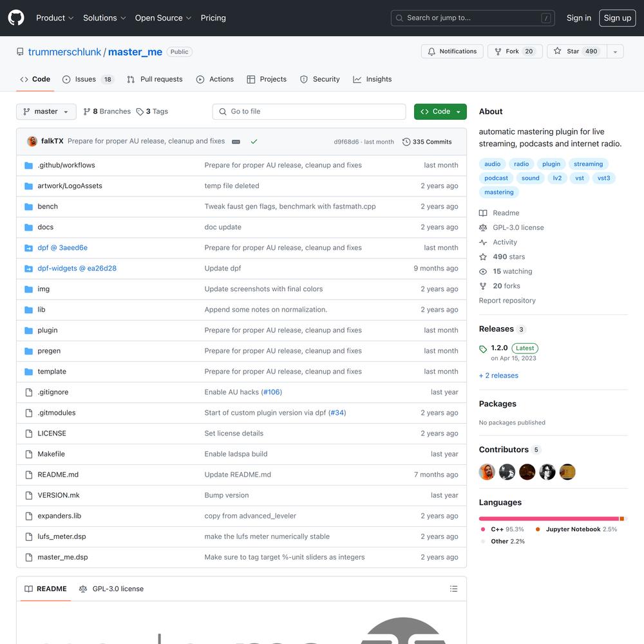Click the Sign up button
This screenshot has height=644, width=644.
point(618,18)
